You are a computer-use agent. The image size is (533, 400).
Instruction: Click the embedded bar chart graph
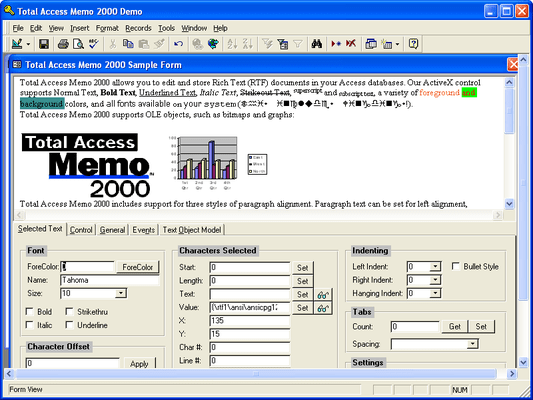click(218, 163)
